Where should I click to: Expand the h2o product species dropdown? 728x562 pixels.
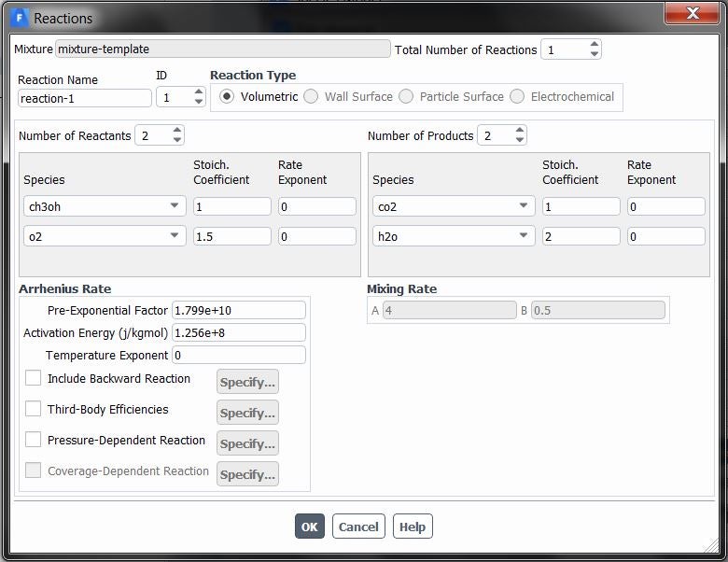click(x=524, y=236)
